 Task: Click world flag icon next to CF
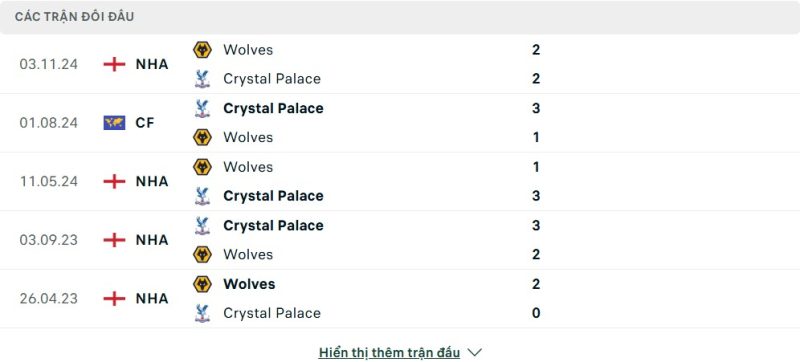(x=114, y=123)
